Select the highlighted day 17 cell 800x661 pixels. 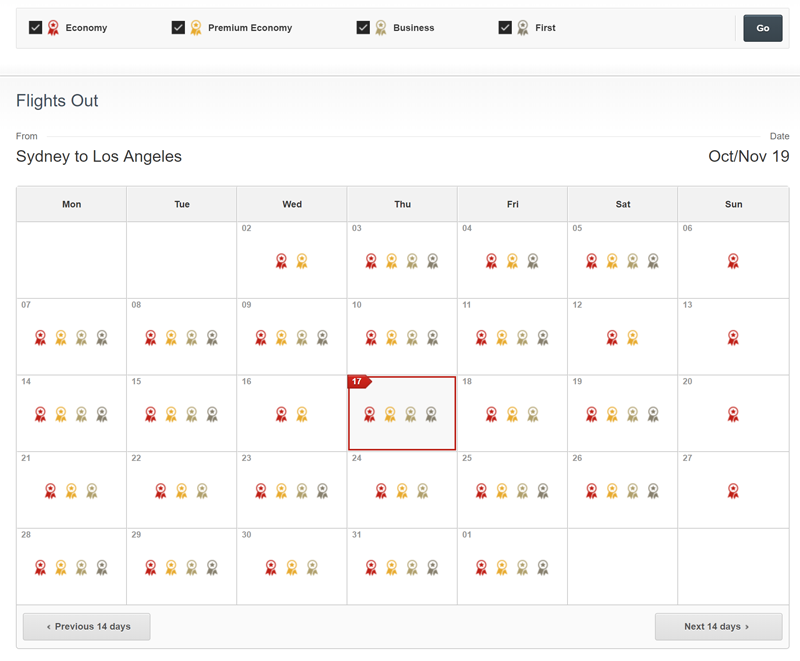click(402, 413)
